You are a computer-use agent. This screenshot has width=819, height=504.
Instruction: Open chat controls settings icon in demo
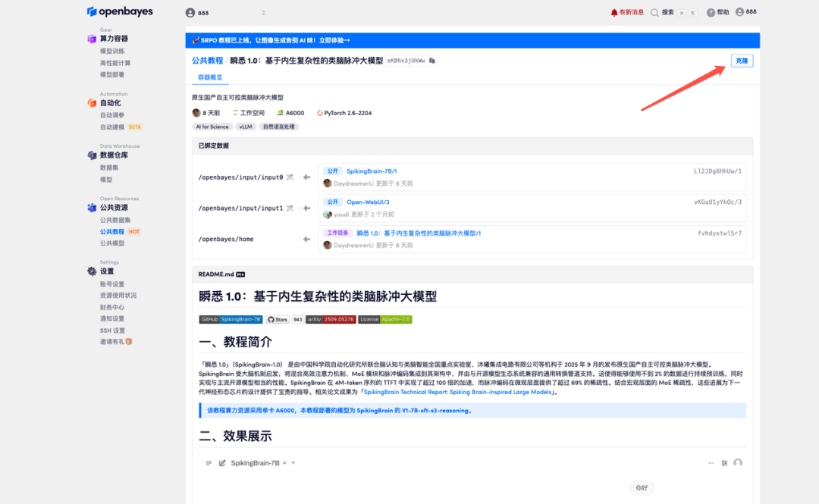tap(724, 463)
